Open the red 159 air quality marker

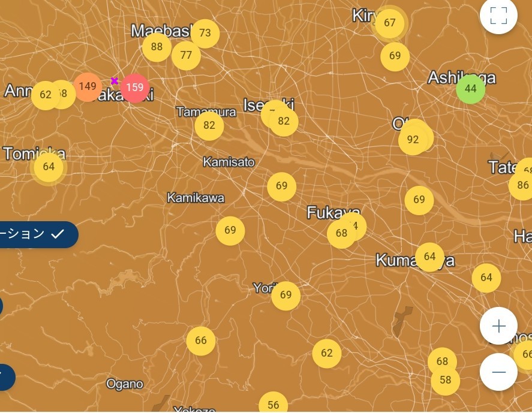(135, 88)
